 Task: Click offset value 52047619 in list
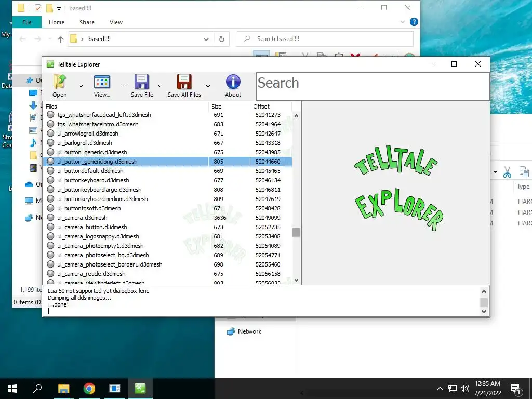[268, 199]
